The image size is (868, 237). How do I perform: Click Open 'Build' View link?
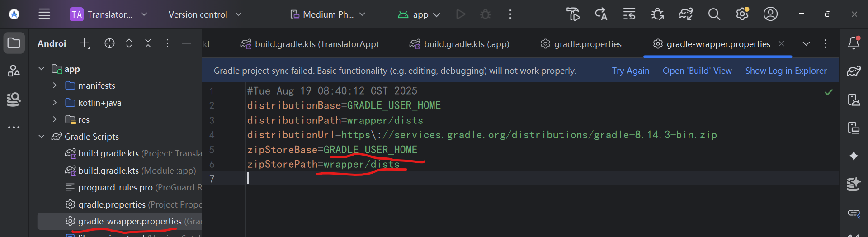697,71
